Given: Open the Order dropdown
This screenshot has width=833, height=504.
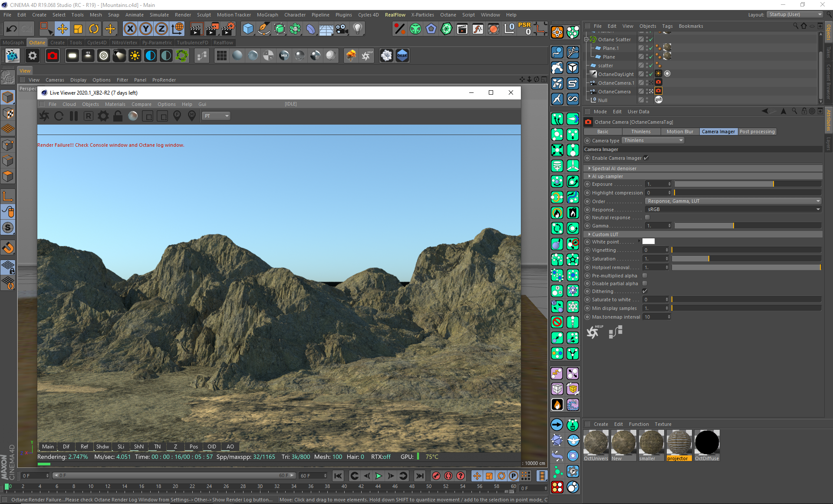Looking at the screenshot, I should pyautogui.click(x=733, y=201).
